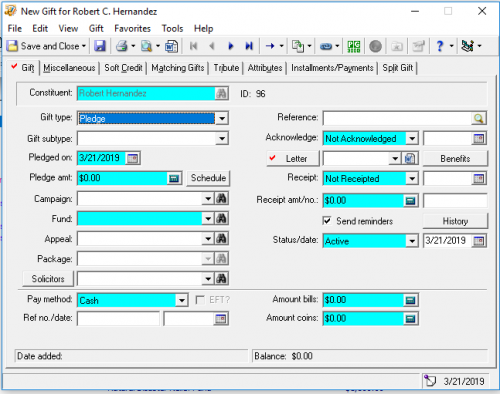Open the Save and Close dropdown arrow
The width and height of the screenshot is (500, 394).
[84, 46]
